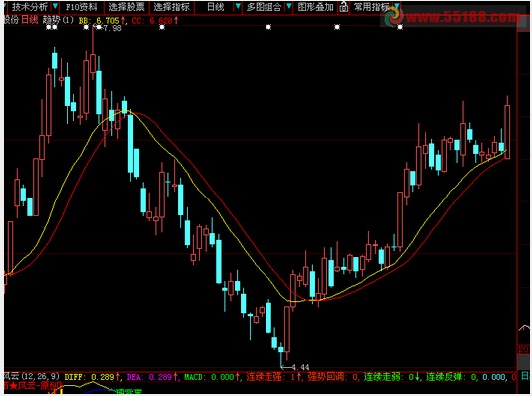Select the 日线 period item
Image resolution: width=532 pixels, height=396 pixels.
[x=216, y=7]
